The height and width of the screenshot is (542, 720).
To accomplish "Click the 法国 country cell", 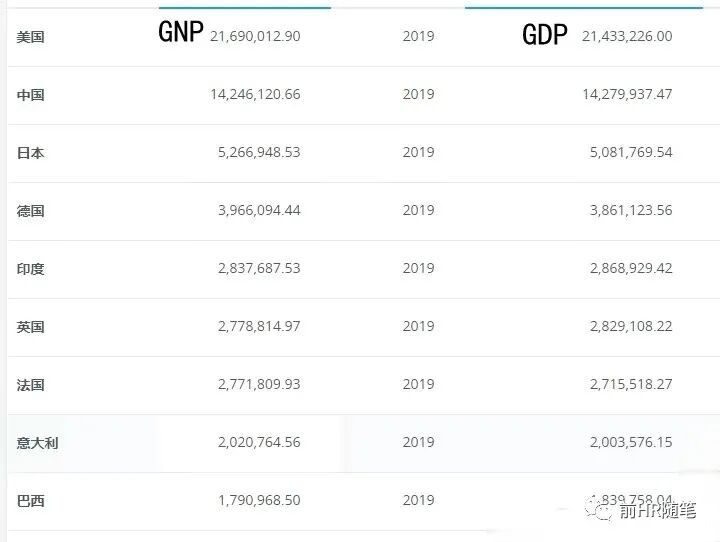I will pos(31,385).
